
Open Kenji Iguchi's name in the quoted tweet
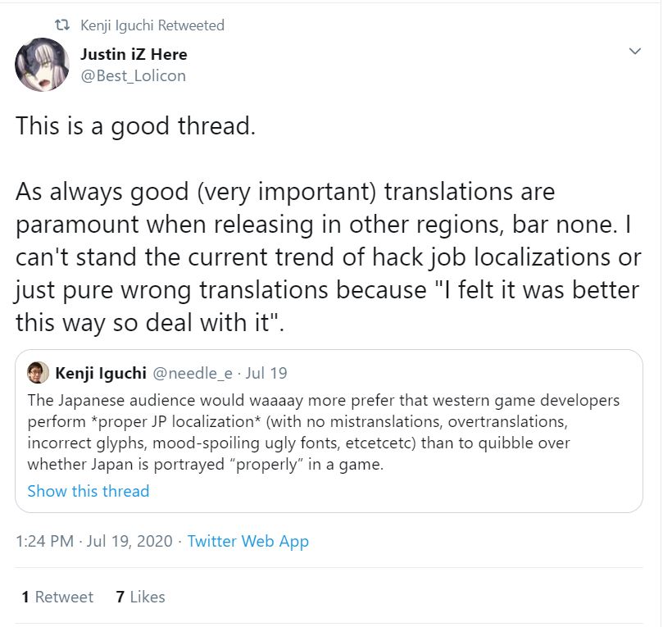click(x=102, y=373)
